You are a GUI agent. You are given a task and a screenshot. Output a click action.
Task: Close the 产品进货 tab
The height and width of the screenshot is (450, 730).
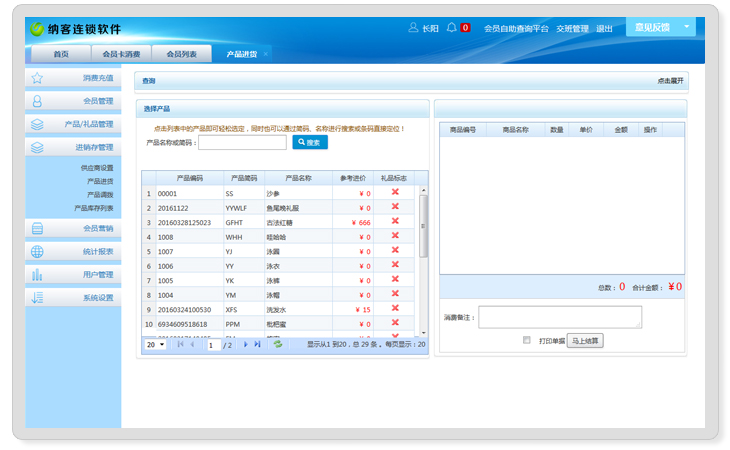(265, 54)
